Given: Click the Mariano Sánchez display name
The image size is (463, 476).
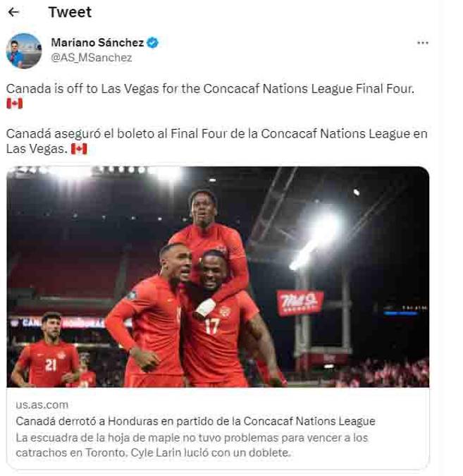Looking at the screenshot, I should point(97,43).
